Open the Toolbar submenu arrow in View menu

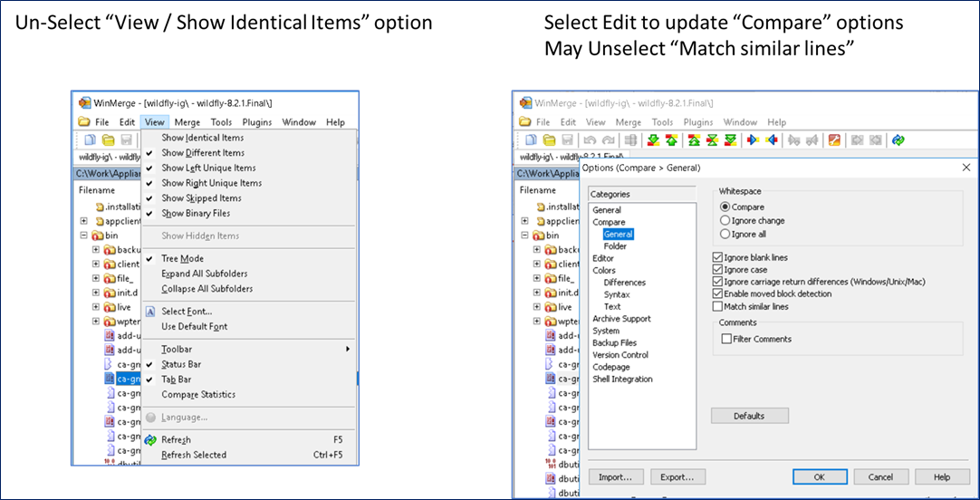coord(348,349)
